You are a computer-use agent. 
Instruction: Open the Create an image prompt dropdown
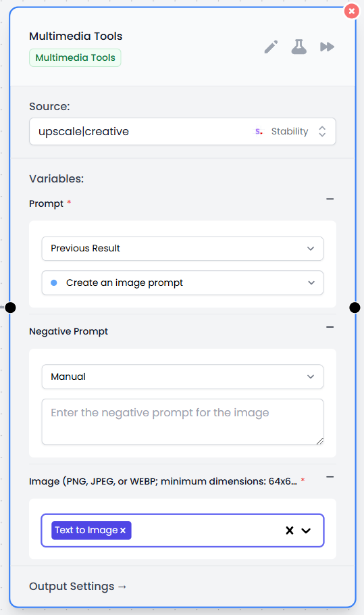pyautogui.click(x=182, y=282)
